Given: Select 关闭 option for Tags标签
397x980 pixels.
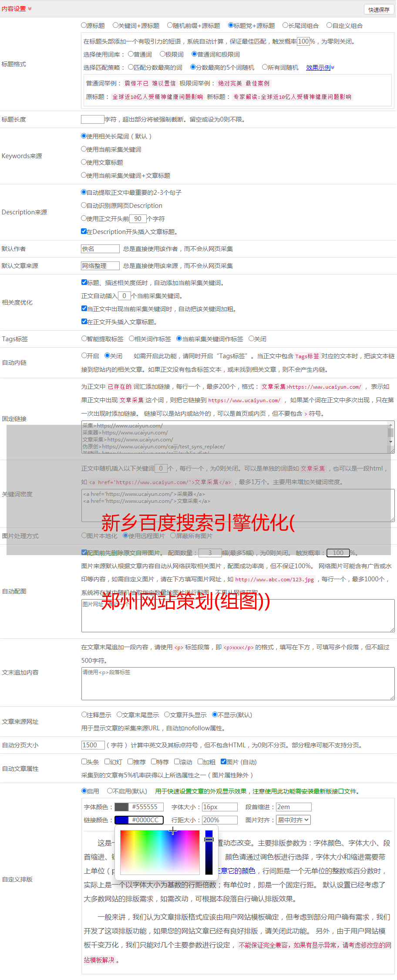Looking at the screenshot, I should pyautogui.click(x=251, y=339).
